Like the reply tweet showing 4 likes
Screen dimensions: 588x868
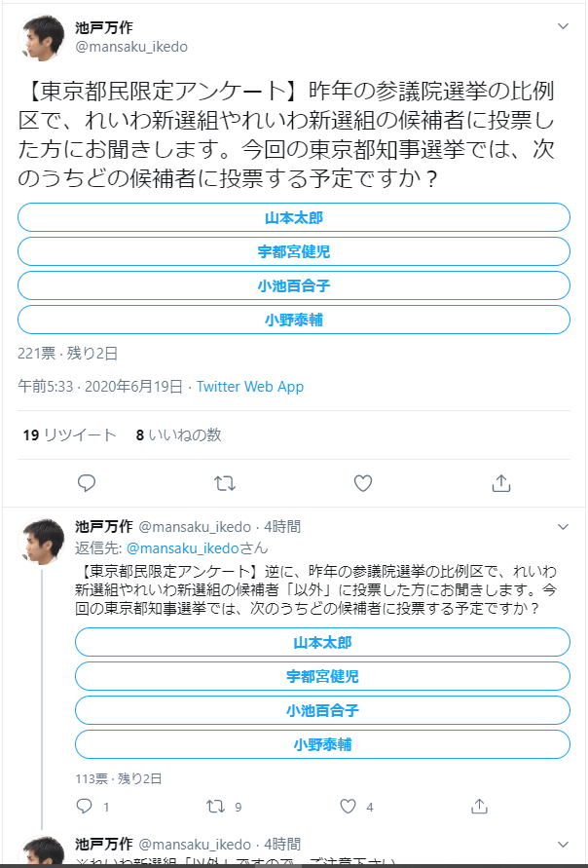[348, 806]
